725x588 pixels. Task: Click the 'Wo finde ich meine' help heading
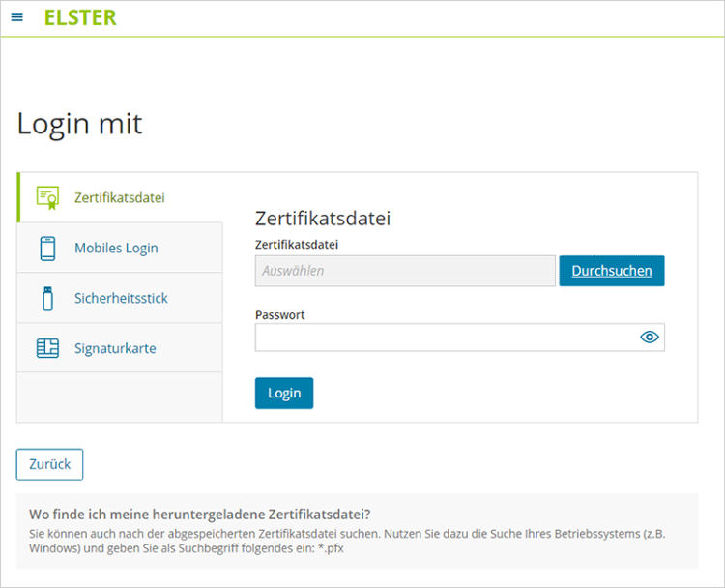(x=200, y=514)
